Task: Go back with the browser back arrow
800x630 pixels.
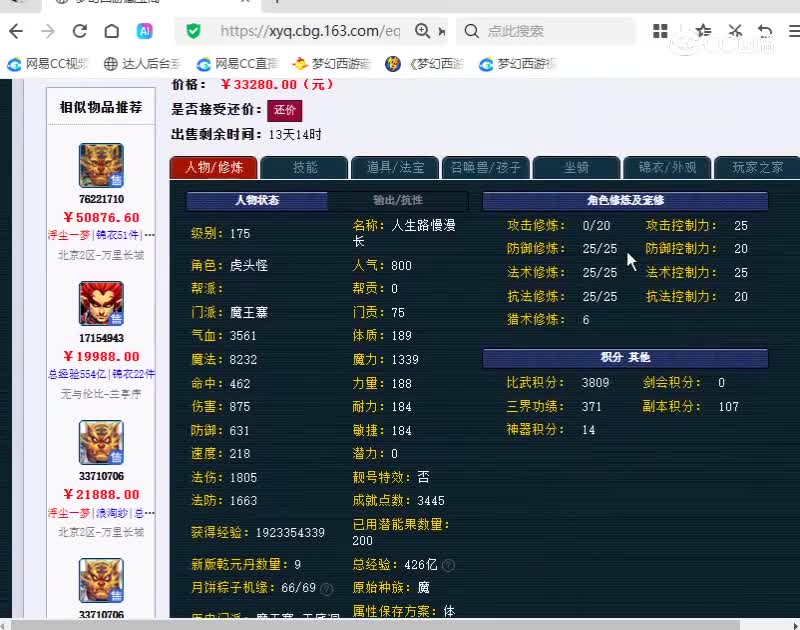Action: click(x=16, y=31)
